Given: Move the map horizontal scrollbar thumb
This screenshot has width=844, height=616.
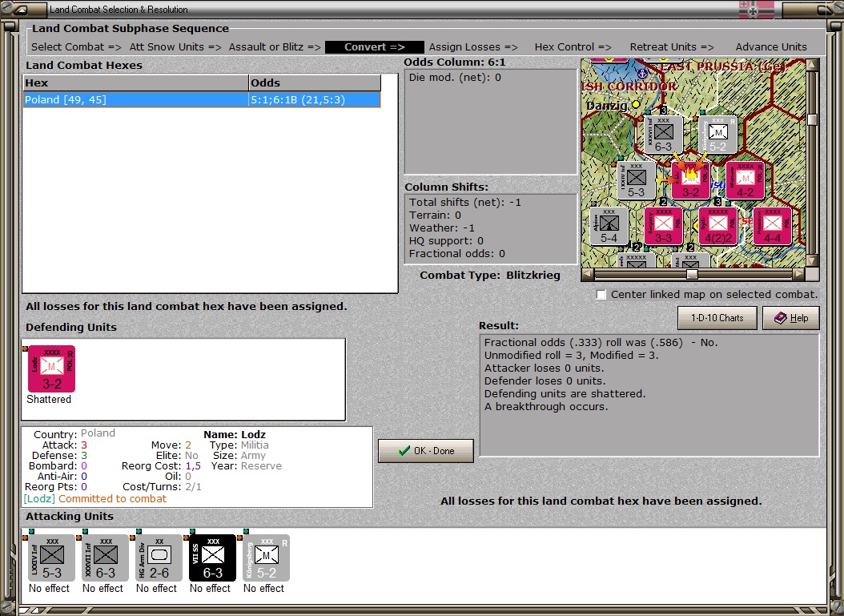Looking at the screenshot, I should click(692, 274).
